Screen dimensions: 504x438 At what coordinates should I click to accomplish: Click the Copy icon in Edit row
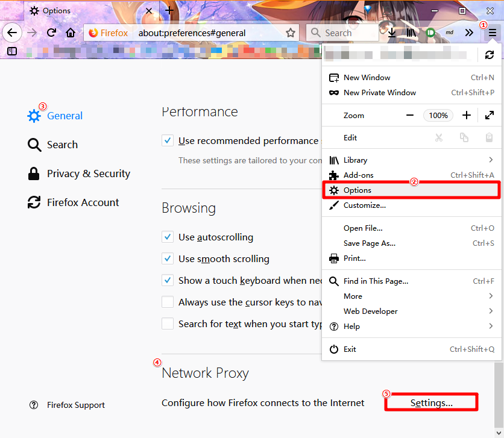[x=464, y=138]
